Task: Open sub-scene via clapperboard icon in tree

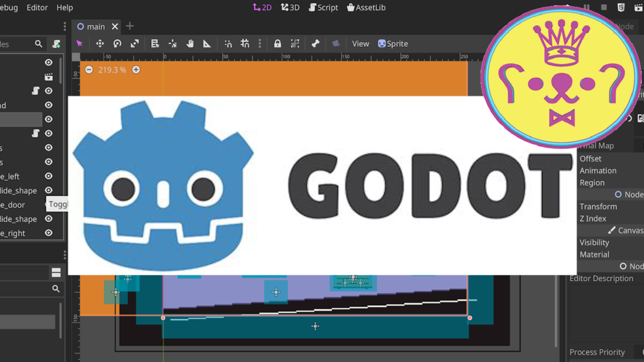Action: pos(49,77)
